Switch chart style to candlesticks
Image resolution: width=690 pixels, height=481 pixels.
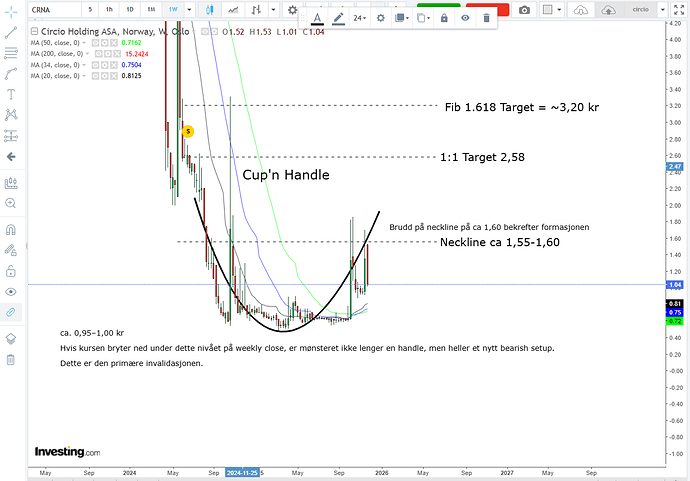click(209, 10)
